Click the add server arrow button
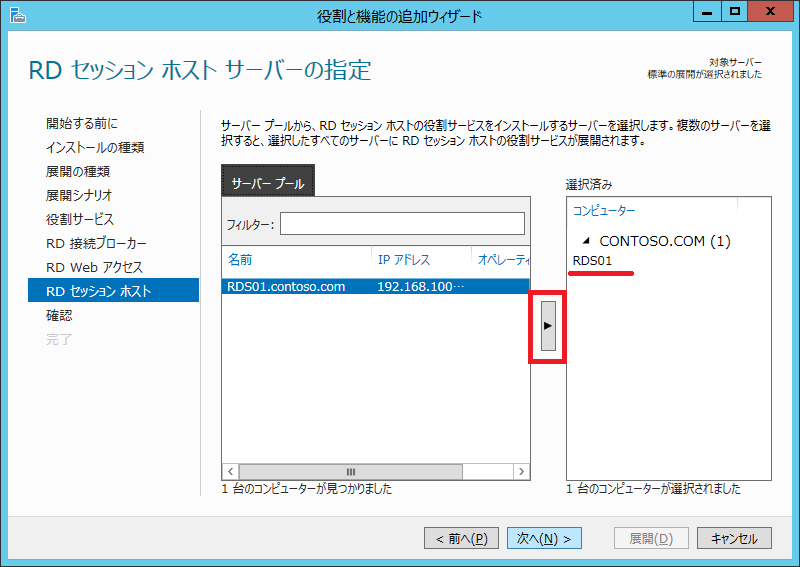The height and width of the screenshot is (567, 800). click(x=547, y=327)
